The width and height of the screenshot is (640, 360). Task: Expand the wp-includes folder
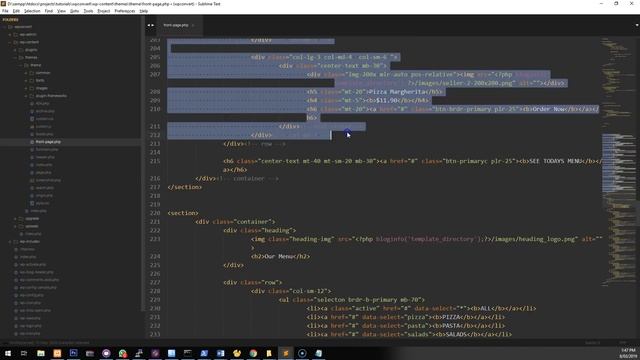10,242
